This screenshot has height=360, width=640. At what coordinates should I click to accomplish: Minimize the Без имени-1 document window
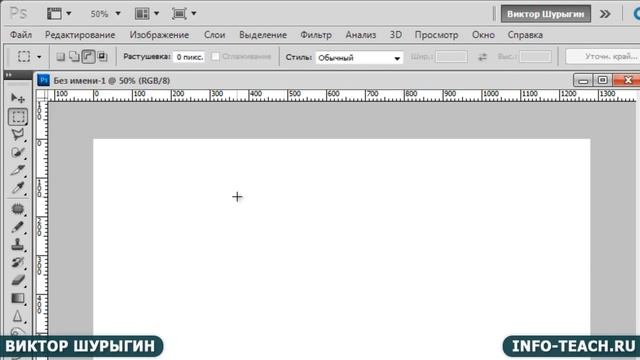click(583, 80)
